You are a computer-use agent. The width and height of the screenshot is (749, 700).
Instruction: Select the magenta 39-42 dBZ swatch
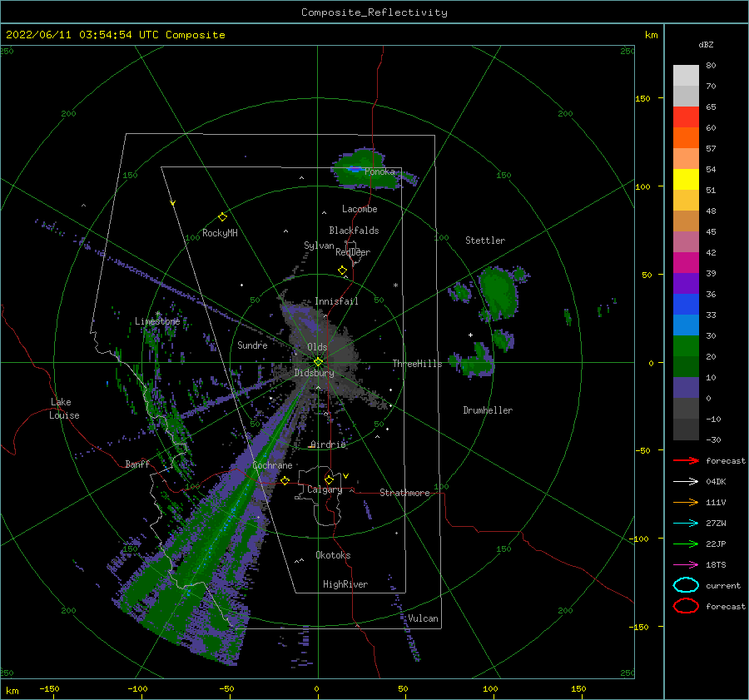[686, 262]
